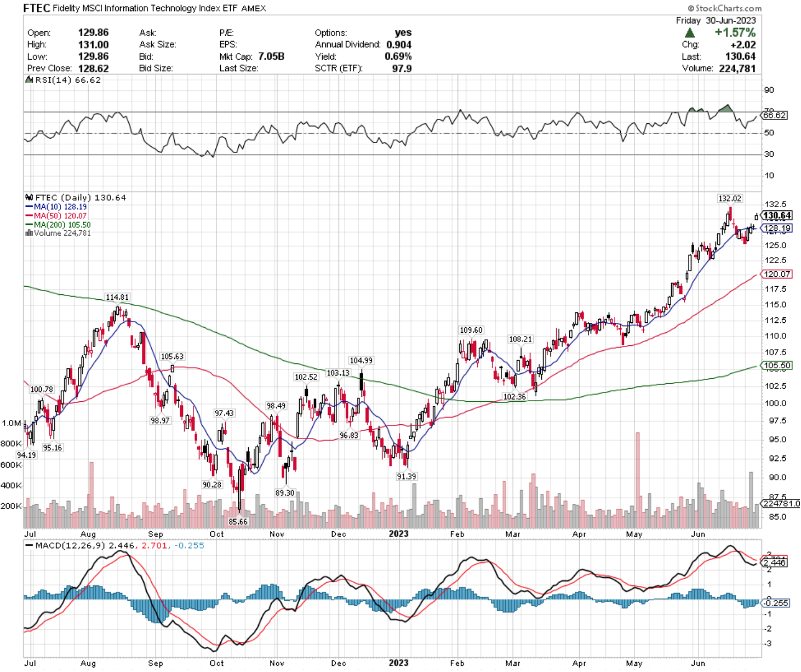Click the 89.30 November low label

(x=285, y=493)
